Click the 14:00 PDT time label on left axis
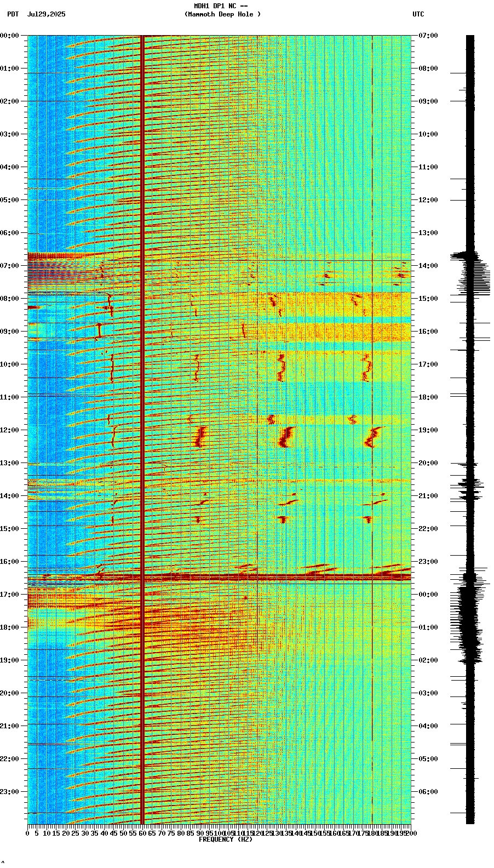The image size is (494, 868). (9, 496)
